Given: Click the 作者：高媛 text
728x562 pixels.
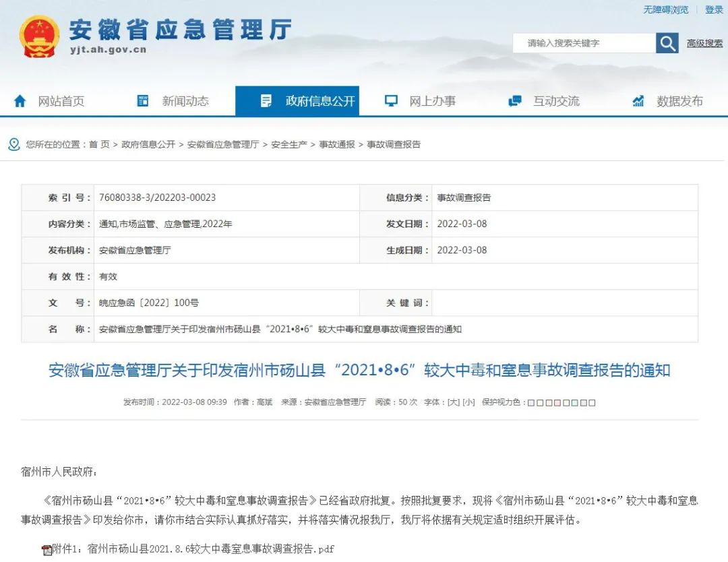Looking at the screenshot, I should pos(253,402).
